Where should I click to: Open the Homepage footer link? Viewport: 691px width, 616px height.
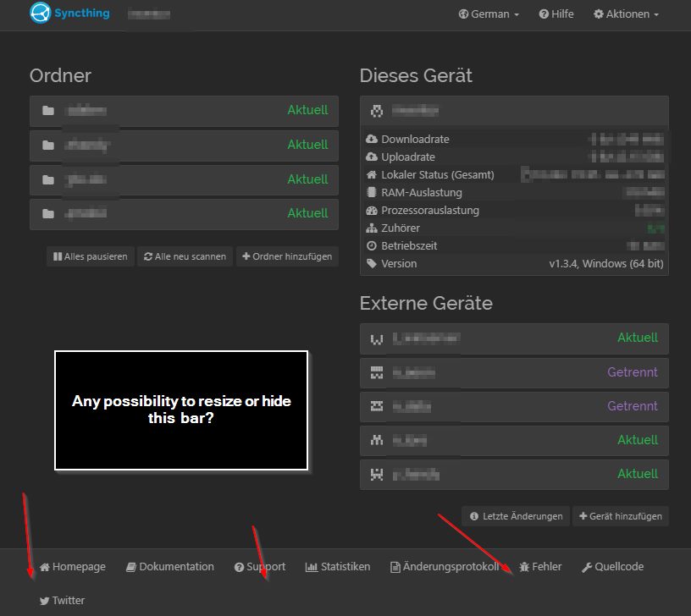point(73,567)
